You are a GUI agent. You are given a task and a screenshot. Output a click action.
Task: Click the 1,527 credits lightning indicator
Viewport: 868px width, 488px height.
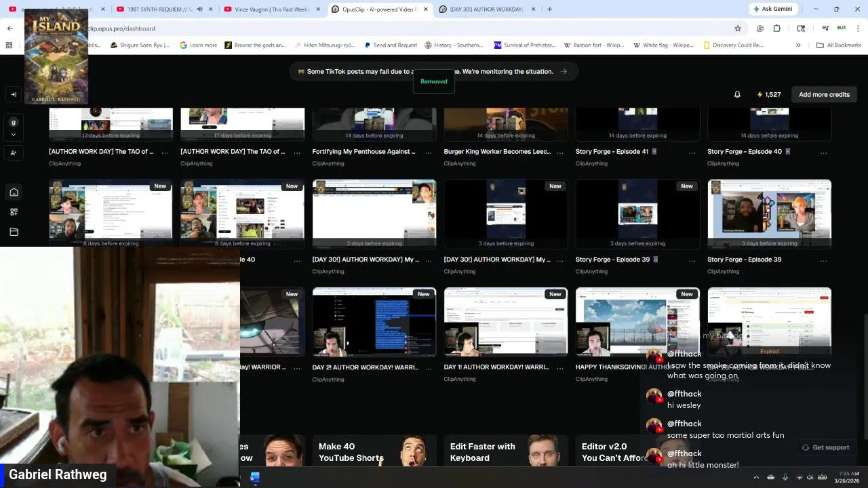coord(769,94)
